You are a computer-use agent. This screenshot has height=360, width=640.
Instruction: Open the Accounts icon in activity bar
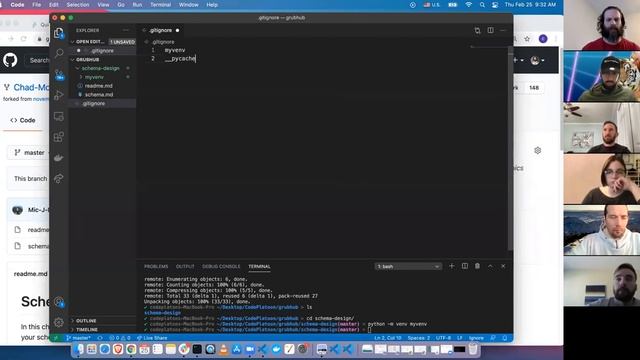[59, 302]
